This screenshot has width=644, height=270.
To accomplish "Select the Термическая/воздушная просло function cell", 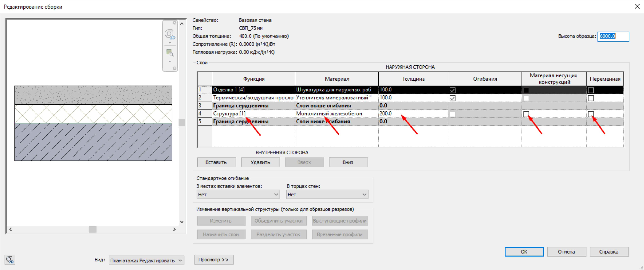I will 253,98.
